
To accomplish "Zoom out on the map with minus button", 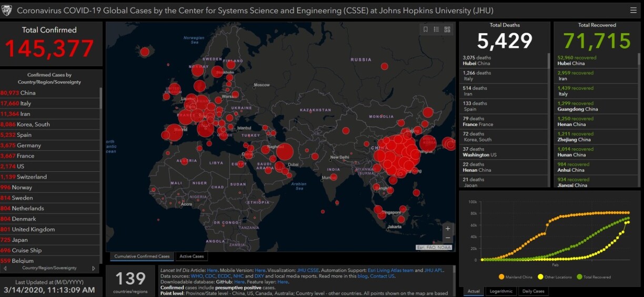I will point(448,238).
